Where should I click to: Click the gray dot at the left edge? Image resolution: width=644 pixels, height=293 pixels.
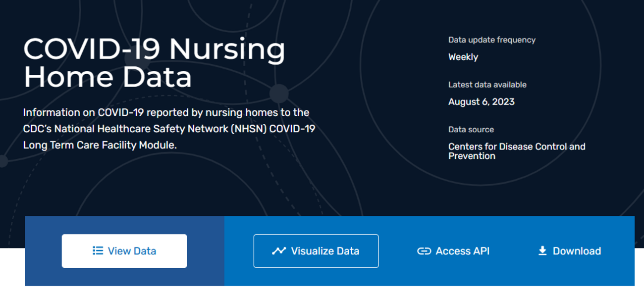(x=3, y=161)
